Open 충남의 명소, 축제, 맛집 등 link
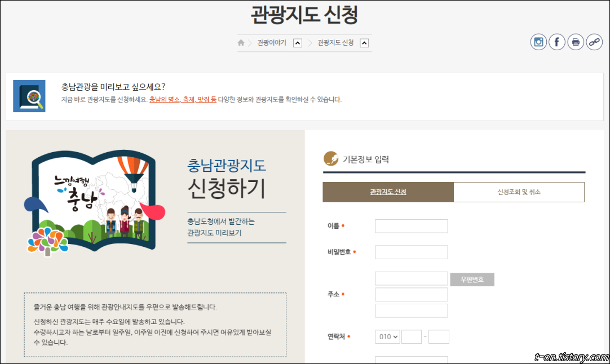This screenshot has height=364, width=610. click(183, 100)
